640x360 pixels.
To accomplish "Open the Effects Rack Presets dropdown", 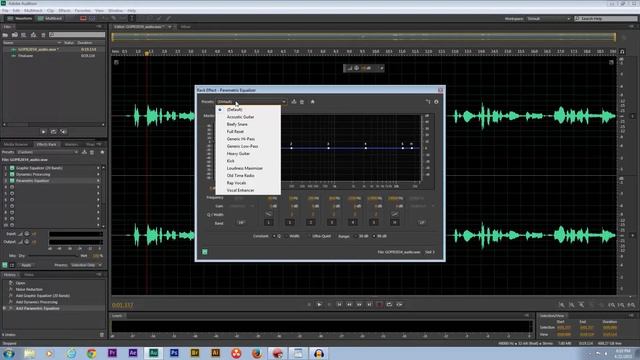I will [x=47, y=152].
